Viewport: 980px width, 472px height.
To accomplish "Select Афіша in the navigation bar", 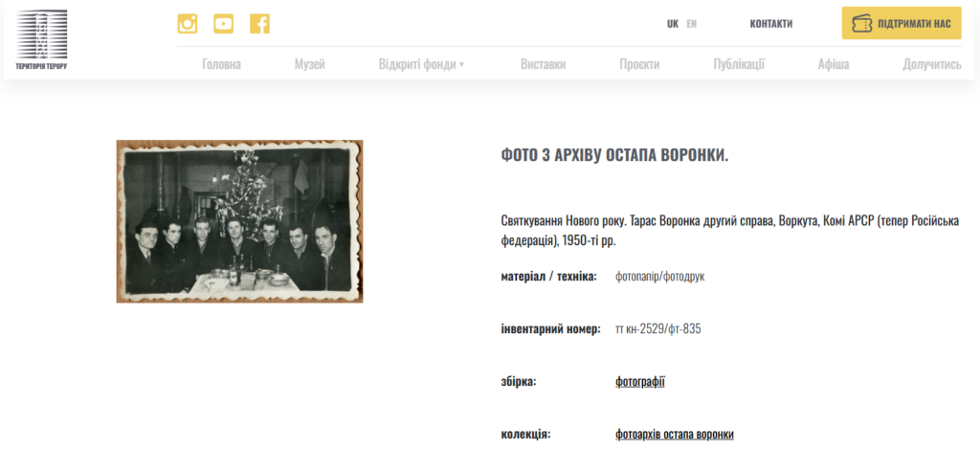I will pyautogui.click(x=833, y=64).
